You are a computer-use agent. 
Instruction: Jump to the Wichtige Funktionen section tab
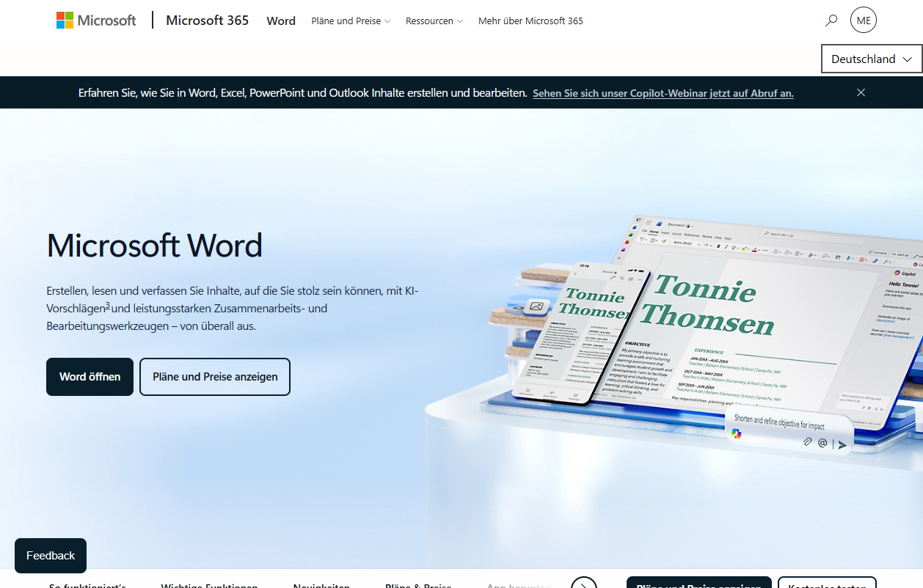coord(209,585)
